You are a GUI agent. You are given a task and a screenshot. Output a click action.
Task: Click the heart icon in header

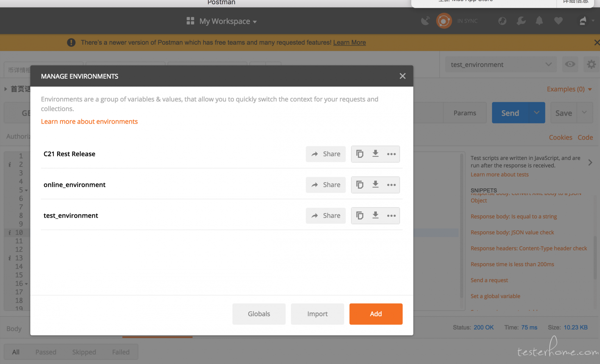click(558, 21)
